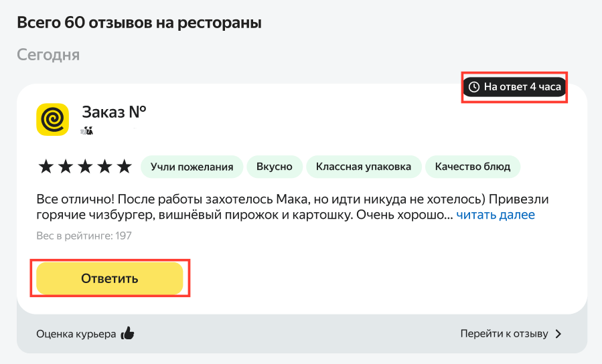Click the "На ответ 4 часа" badge text
The image size is (602, 364).
tap(522, 87)
